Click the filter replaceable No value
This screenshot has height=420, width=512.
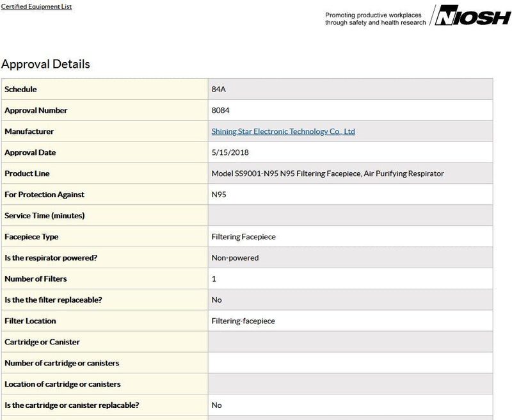216,300
